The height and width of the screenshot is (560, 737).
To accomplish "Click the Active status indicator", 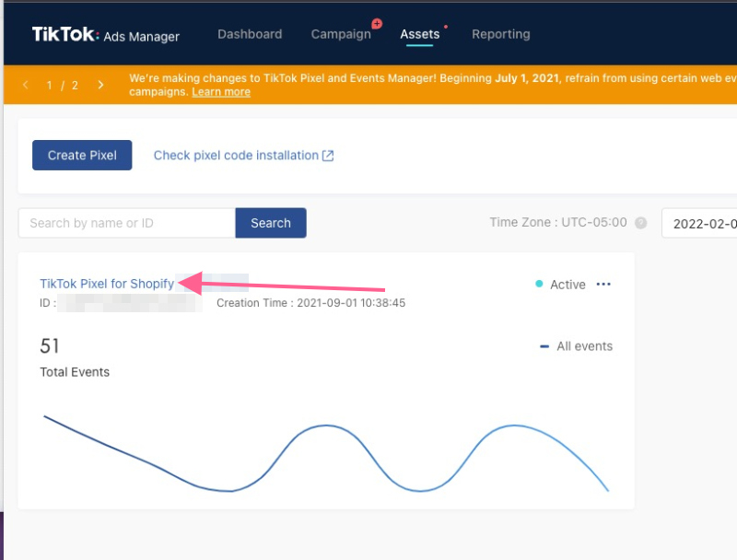I will [x=561, y=285].
